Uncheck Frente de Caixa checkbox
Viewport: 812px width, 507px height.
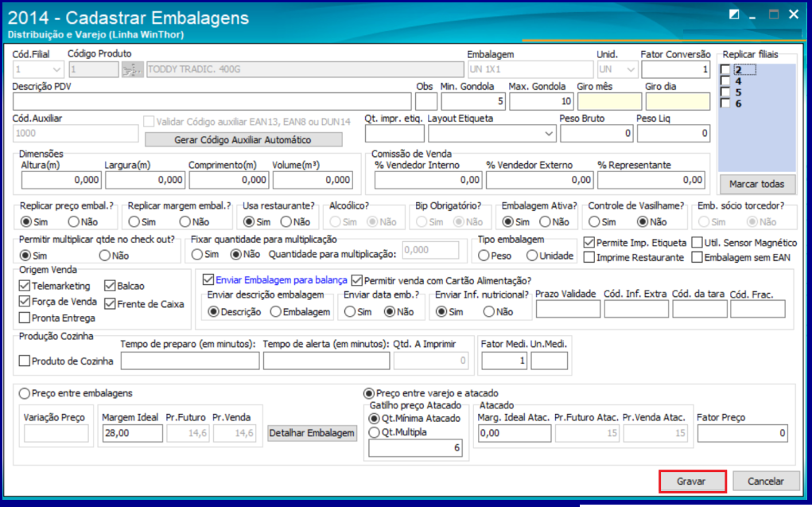109,304
